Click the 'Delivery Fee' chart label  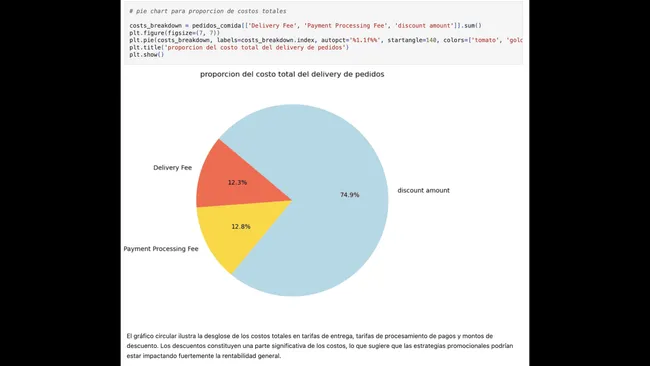(172, 168)
